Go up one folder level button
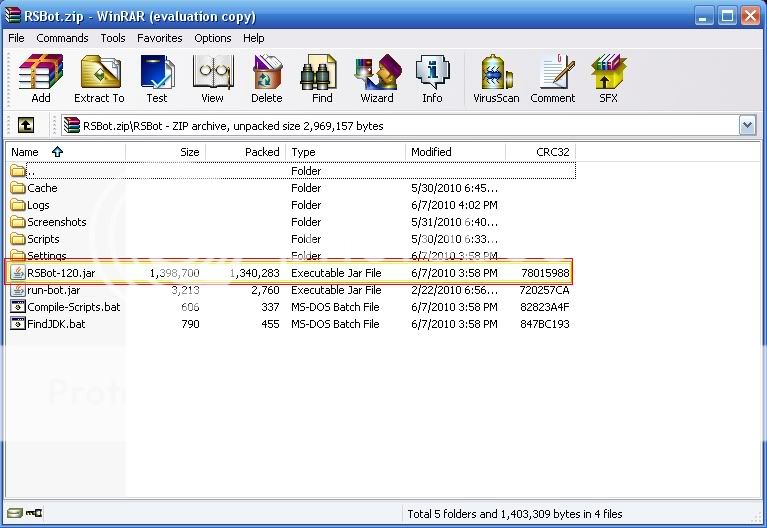Screen dimensions: 767x528 (x=26, y=125)
